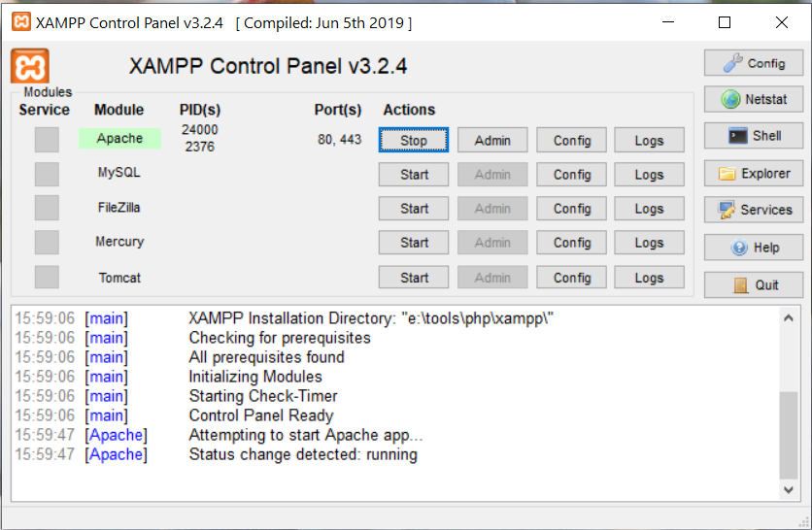Click the 'Status change detected: running' log line

303,454
